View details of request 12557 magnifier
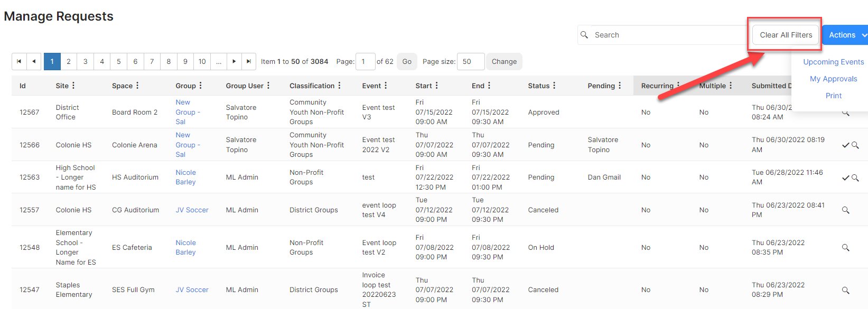The width and height of the screenshot is (868, 309). [x=846, y=210]
